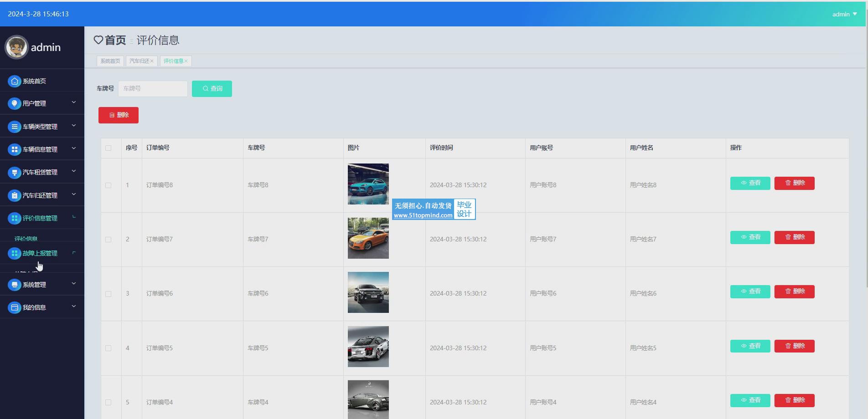Open the gray car thumbnail in row 5
This screenshot has height=419, width=868.
tap(368, 399)
